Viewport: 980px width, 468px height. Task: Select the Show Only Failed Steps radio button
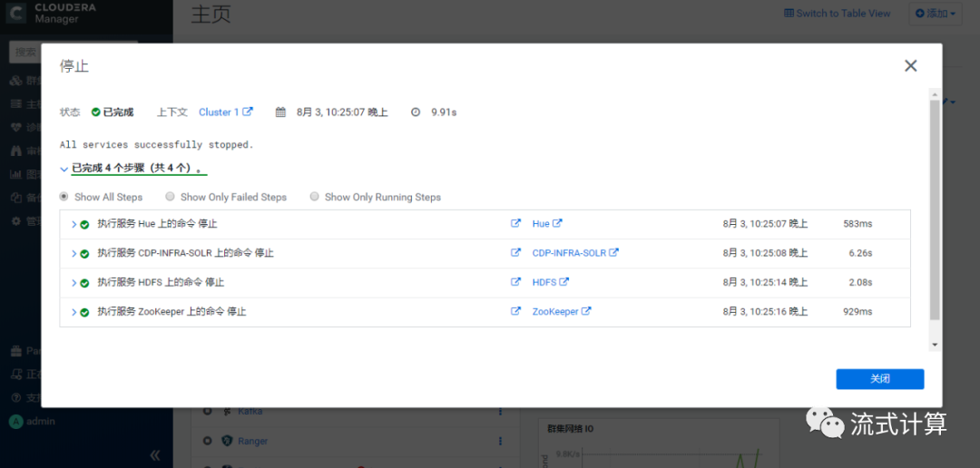pos(170,197)
